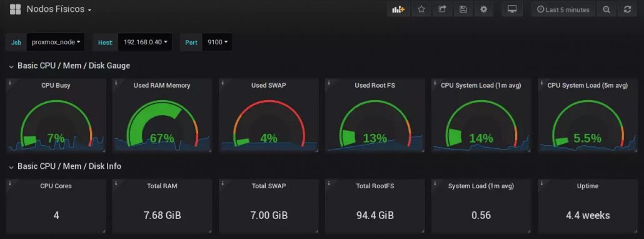Click the Used SWAP gauge graphic
This screenshot has height=239, width=644.
269,123
